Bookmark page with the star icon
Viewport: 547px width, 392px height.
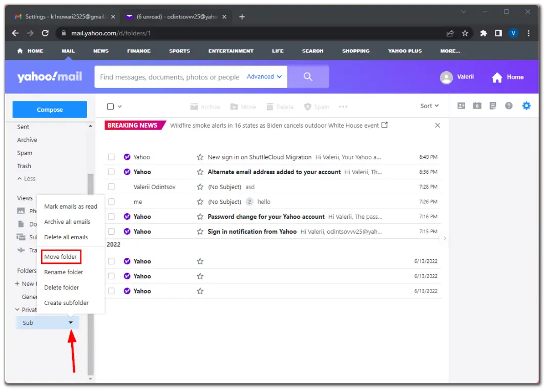[x=465, y=33]
